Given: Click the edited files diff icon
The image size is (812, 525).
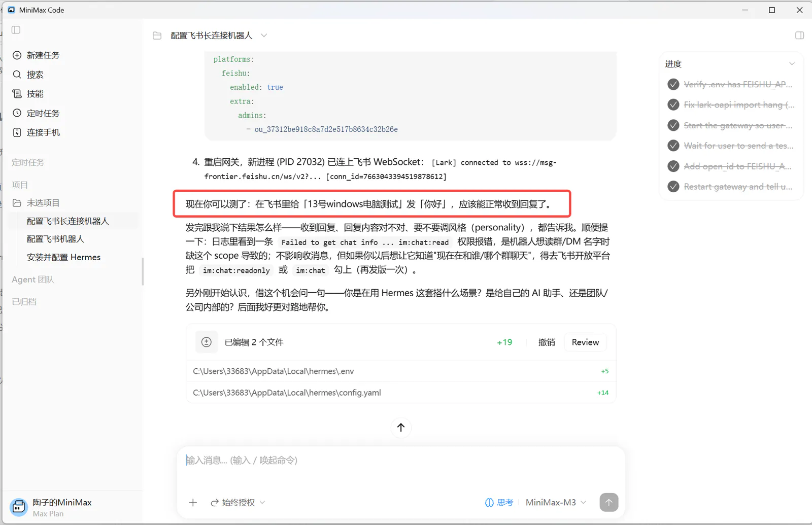Looking at the screenshot, I should coord(206,342).
